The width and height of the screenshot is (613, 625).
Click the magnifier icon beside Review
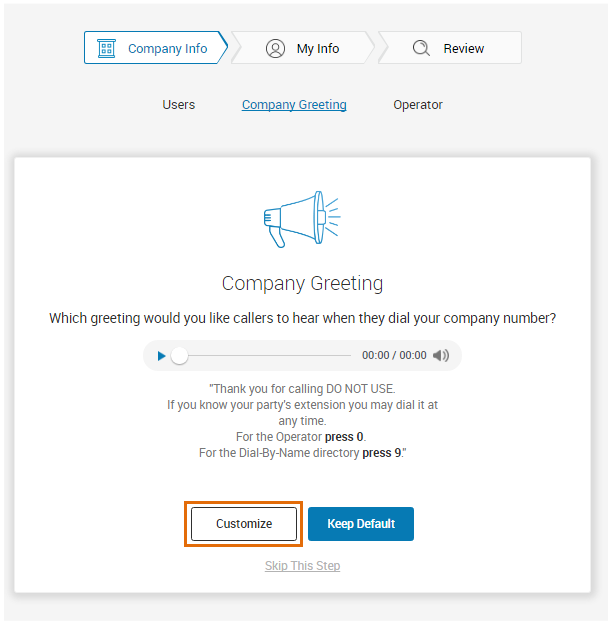[421, 48]
